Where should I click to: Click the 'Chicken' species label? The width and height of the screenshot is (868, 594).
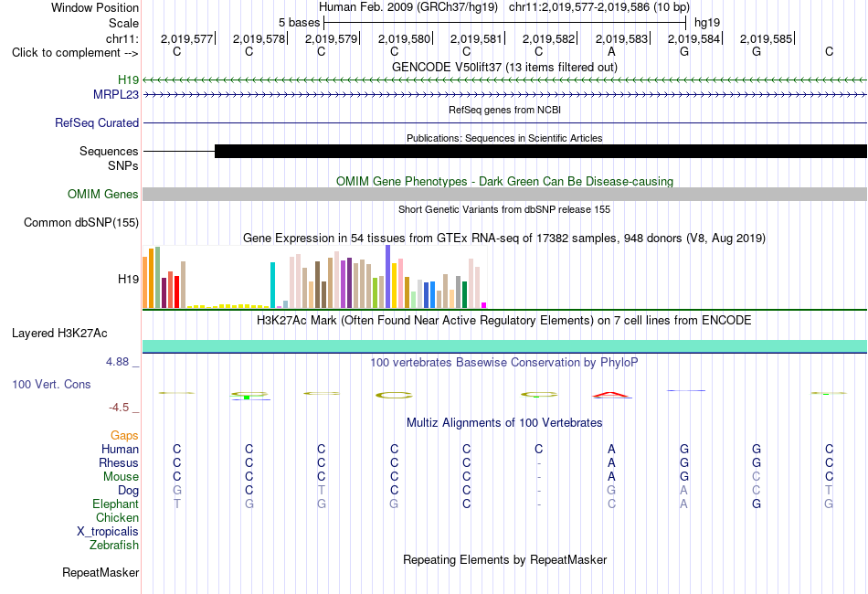(117, 517)
